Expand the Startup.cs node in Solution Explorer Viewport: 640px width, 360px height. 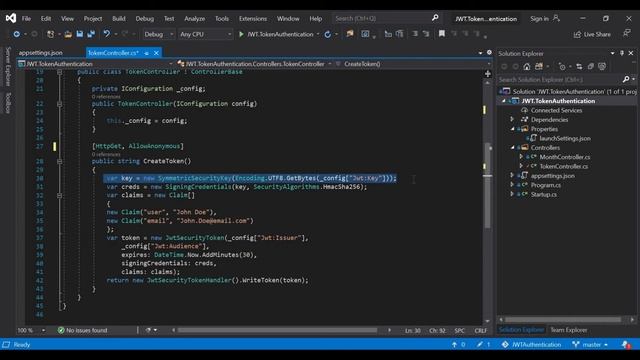[512, 194]
